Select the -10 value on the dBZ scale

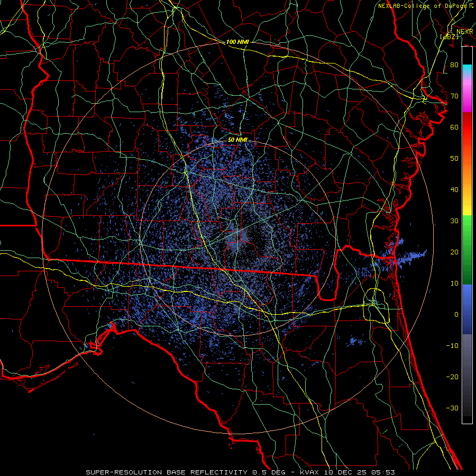[452, 346]
